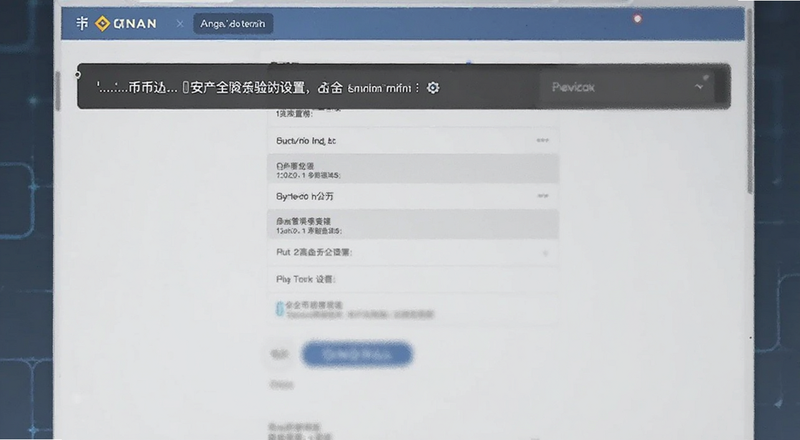Click the 'Rut 2' settings row
The height and width of the screenshot is (440, 800).
coord(413,252)
